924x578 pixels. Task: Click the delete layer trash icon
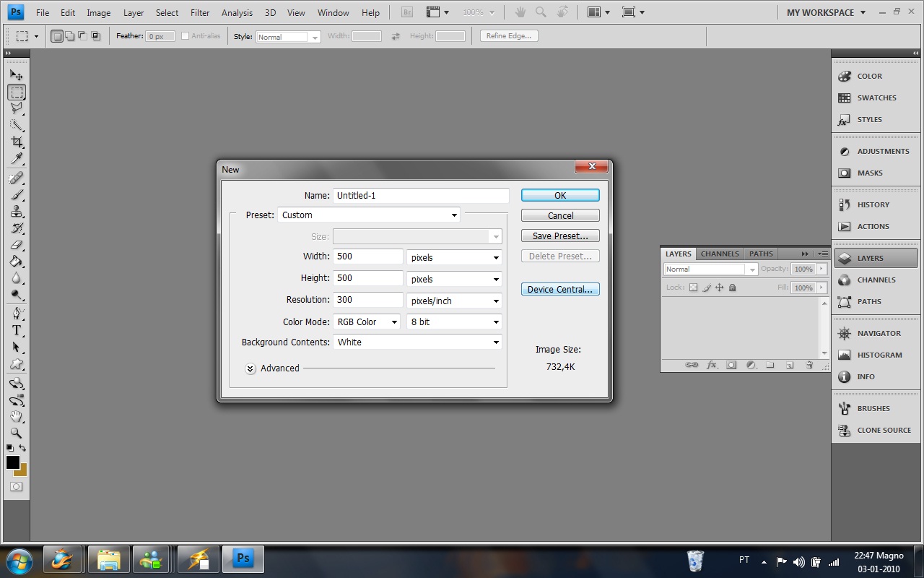809,366
